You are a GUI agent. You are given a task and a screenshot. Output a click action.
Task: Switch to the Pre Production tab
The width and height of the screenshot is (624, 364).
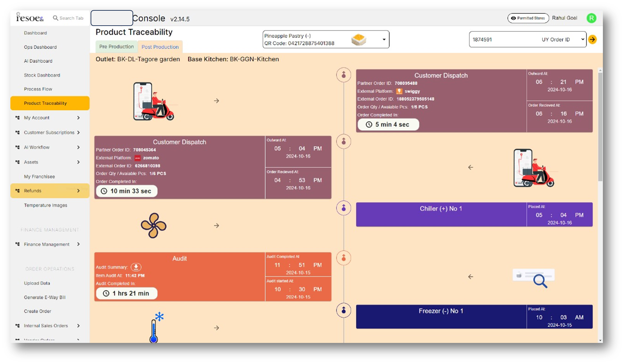point(116,47)
